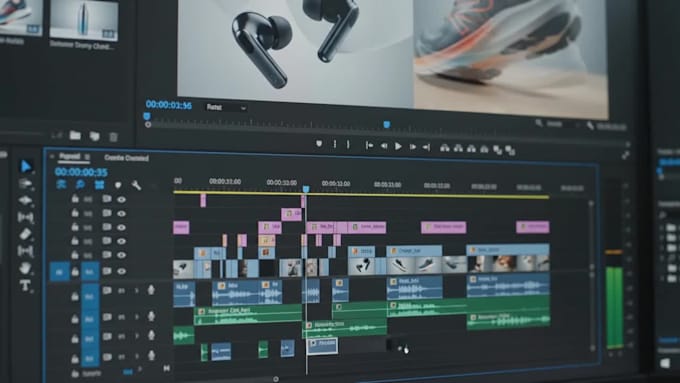Viewport: 680px width, 383px height.
Task: Go to In point in monitor
Action: pyautogui.click(x=369, y=146)
